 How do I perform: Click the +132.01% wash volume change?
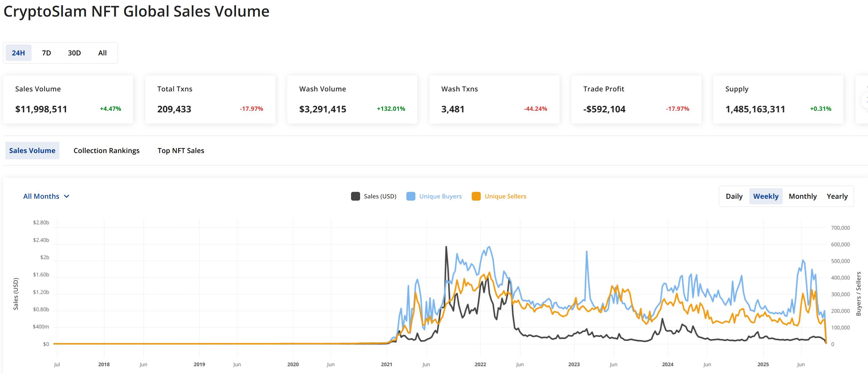coord(391,109)
